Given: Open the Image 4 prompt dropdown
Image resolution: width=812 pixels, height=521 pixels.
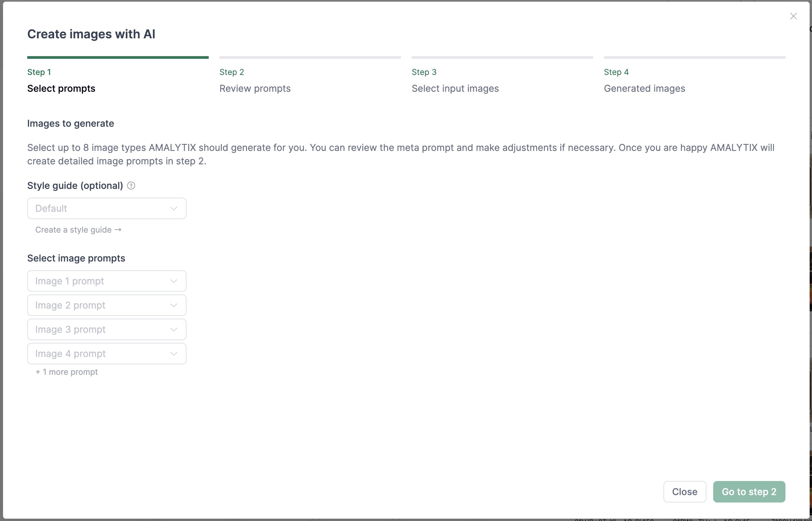Looking at the screenshot, I should tap(101, 354).
